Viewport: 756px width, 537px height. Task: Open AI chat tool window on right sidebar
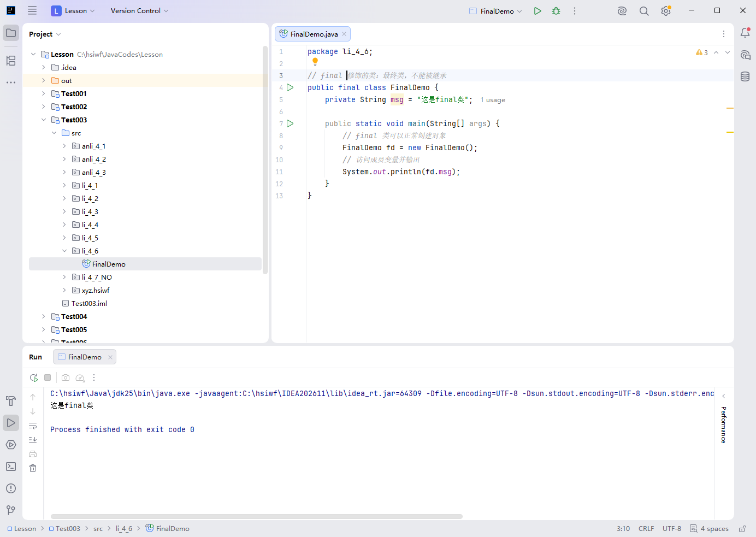pyautogui.click(x=745, y=55)
